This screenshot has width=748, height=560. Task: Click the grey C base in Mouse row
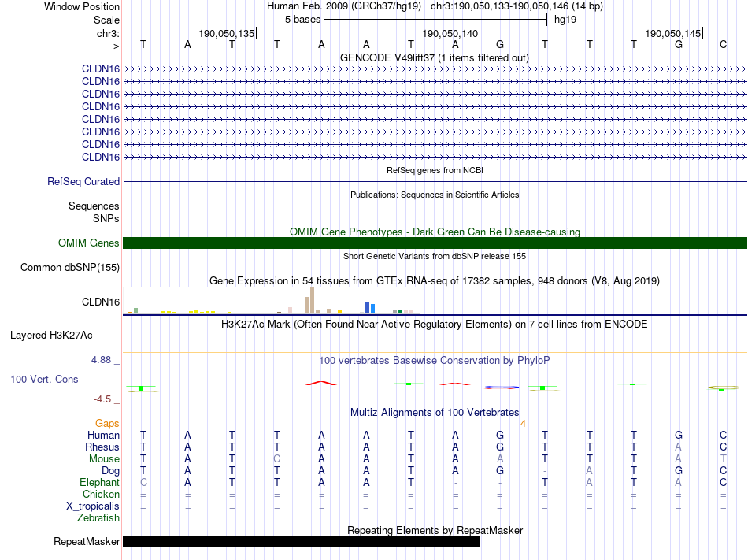point(276,459)
